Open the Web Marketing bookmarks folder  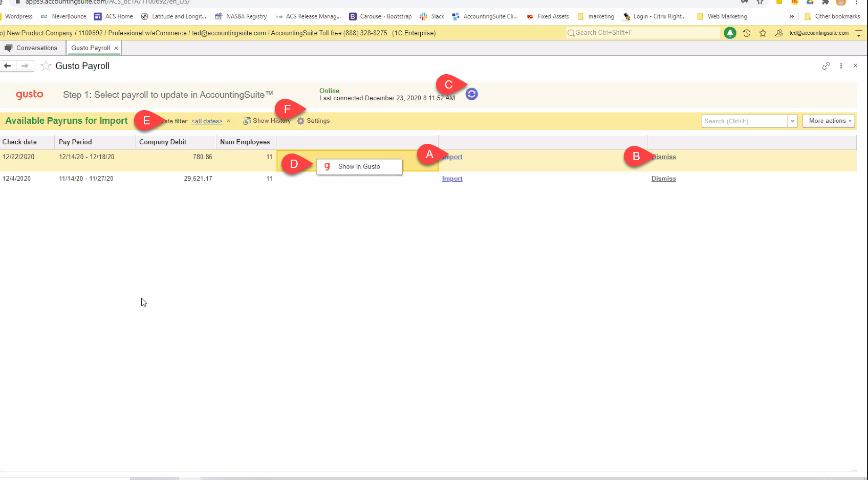tap(722, 16)
